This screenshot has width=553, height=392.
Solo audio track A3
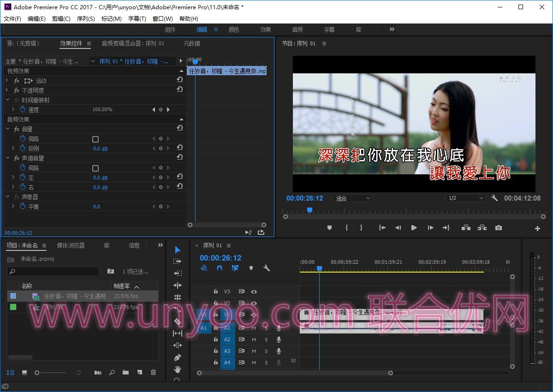pos(266,351)
